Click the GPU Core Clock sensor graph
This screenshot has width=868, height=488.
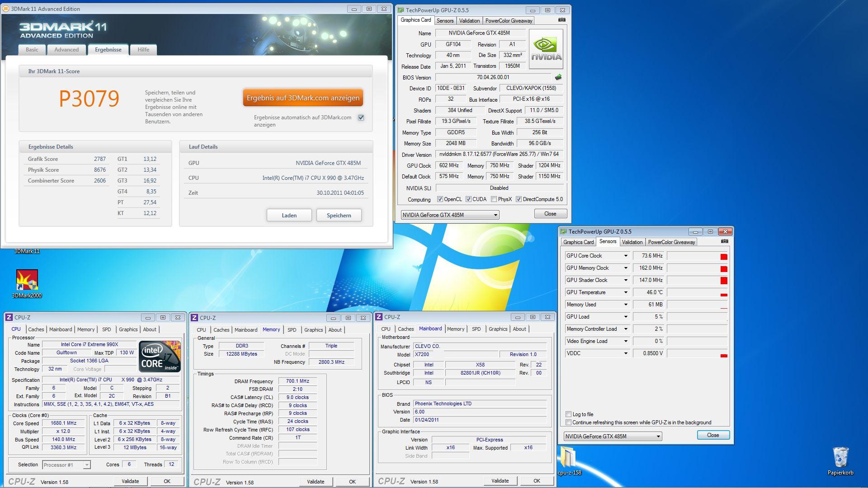point(697,256)
